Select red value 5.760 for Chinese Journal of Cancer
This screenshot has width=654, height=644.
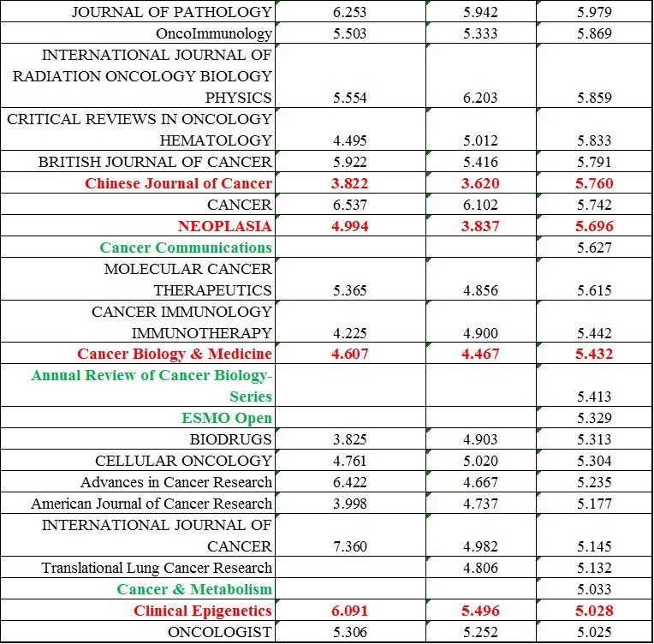pyautogui.click(x=594, y=183)
